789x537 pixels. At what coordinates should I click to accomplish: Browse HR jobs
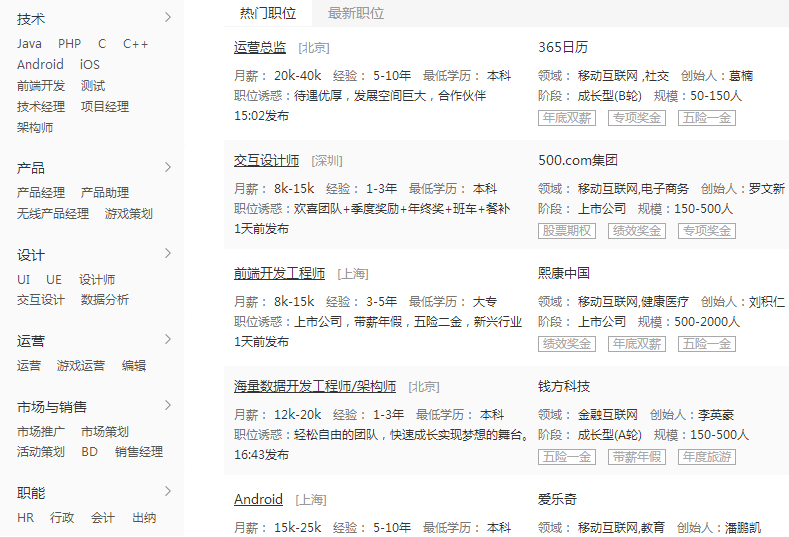pyautogui.click(x=26, y=517)
